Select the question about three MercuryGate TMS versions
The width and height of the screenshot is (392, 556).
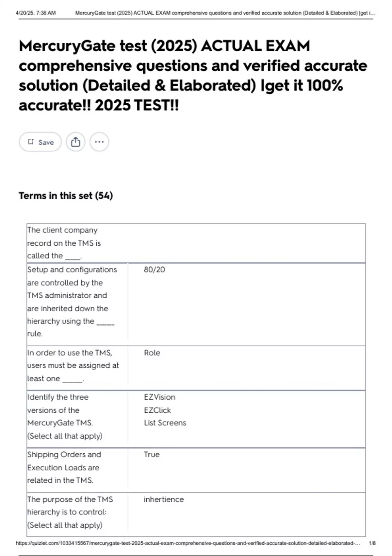point(65,416)
